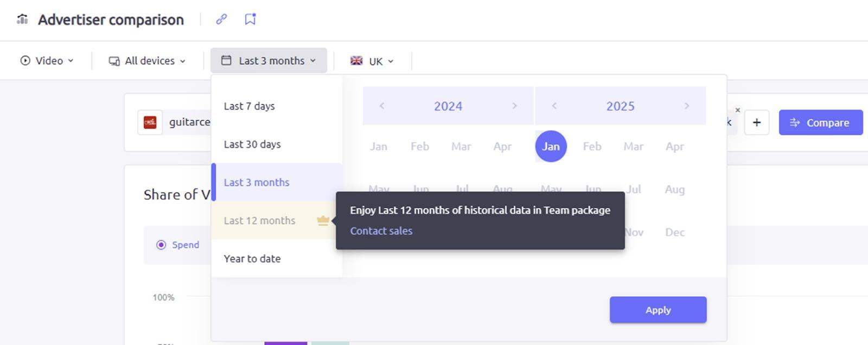Viewport: 868px width, 345px height.
Task: Select Jan under 2025 in the calendar
Action: [551, 146]
